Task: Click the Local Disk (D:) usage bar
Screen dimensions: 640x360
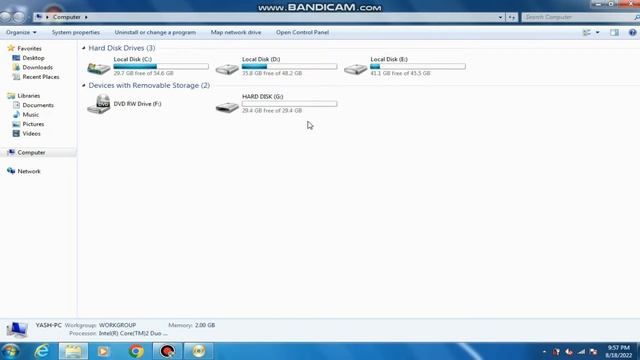Action: pos(289,66)
